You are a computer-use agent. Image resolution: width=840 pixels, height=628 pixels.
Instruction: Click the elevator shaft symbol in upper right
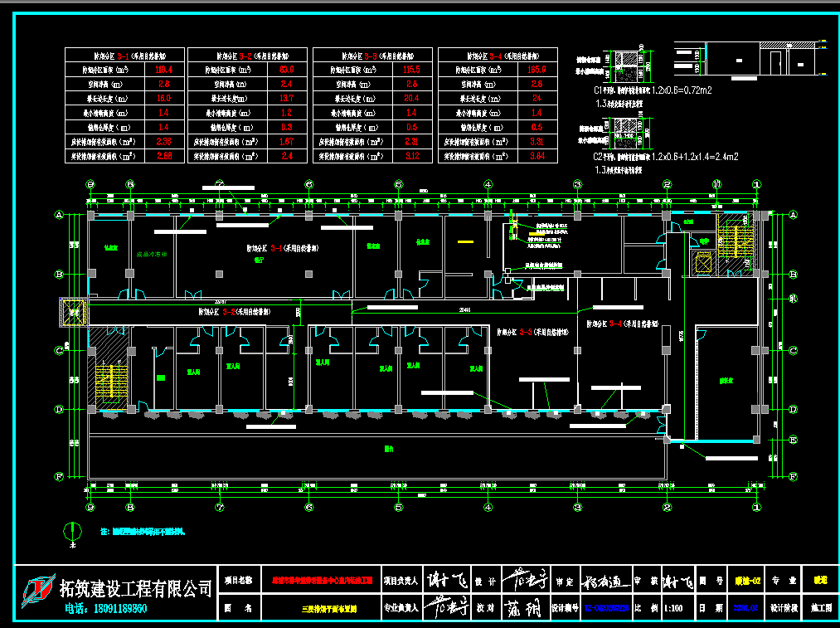[702, 264]
